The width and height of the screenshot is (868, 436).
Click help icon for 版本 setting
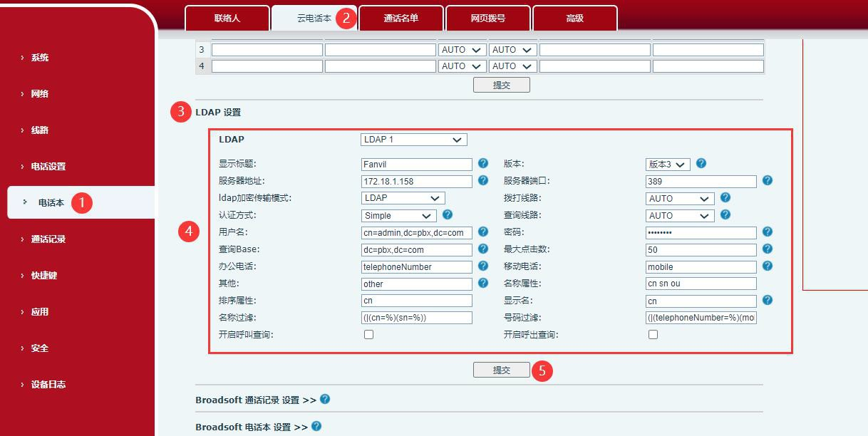point(701,163)
